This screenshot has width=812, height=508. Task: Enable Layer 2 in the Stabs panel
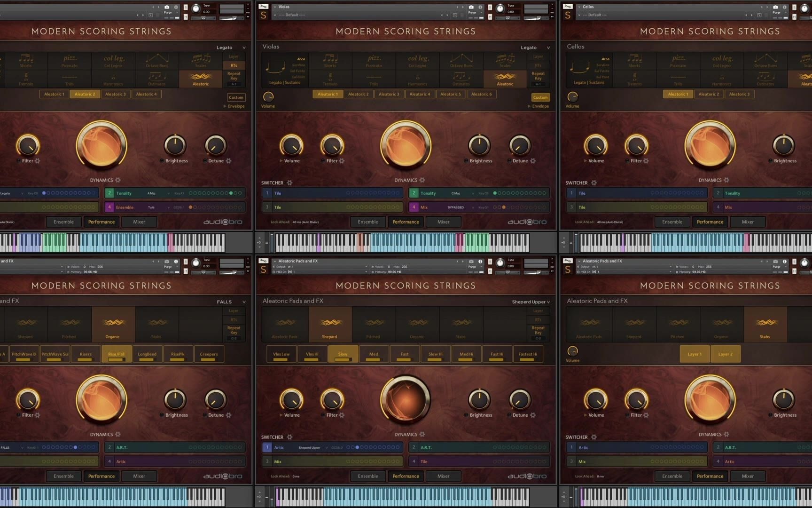point(726,354)
